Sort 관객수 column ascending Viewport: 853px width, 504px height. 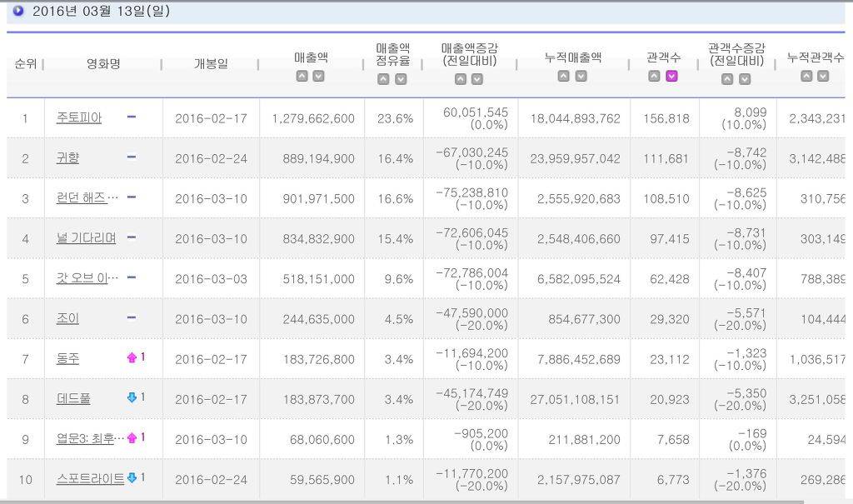point(654,76)
